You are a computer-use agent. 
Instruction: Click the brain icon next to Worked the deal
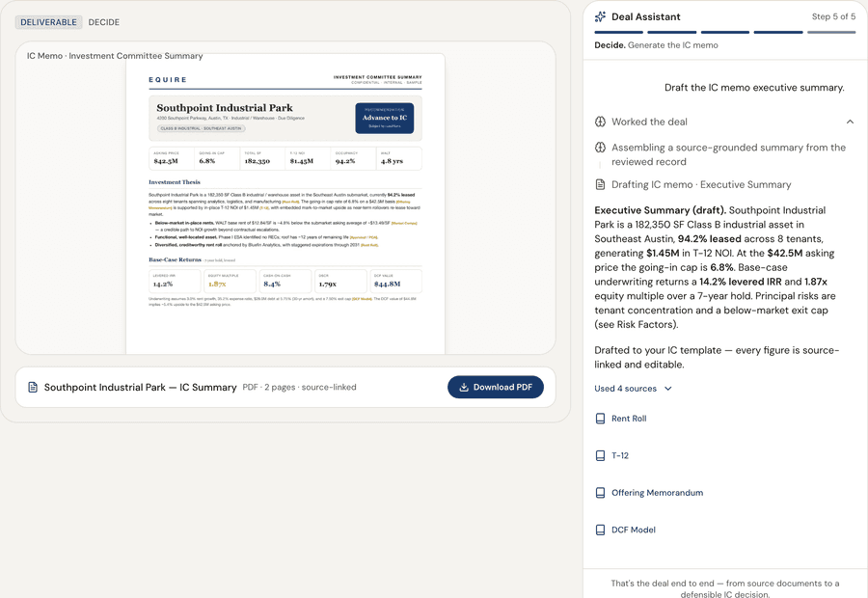600,122
